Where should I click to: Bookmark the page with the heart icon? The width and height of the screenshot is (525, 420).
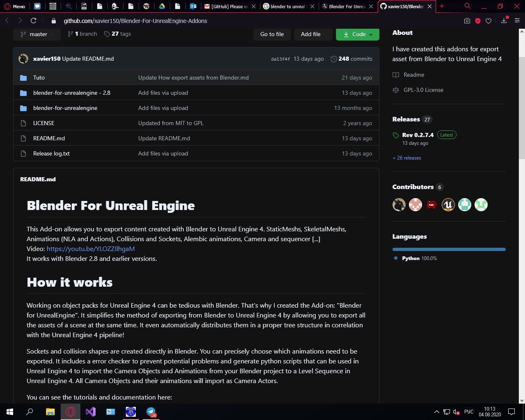[x=488, y=21]
